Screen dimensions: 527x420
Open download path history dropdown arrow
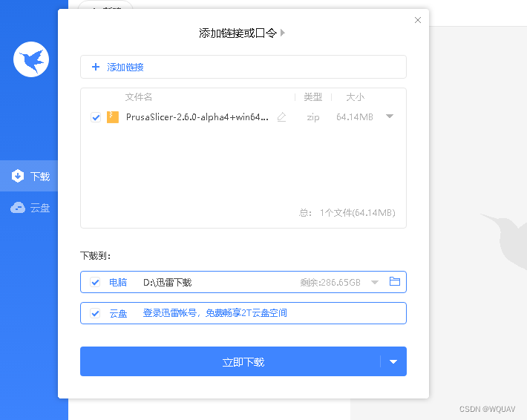tap(375, 282)
